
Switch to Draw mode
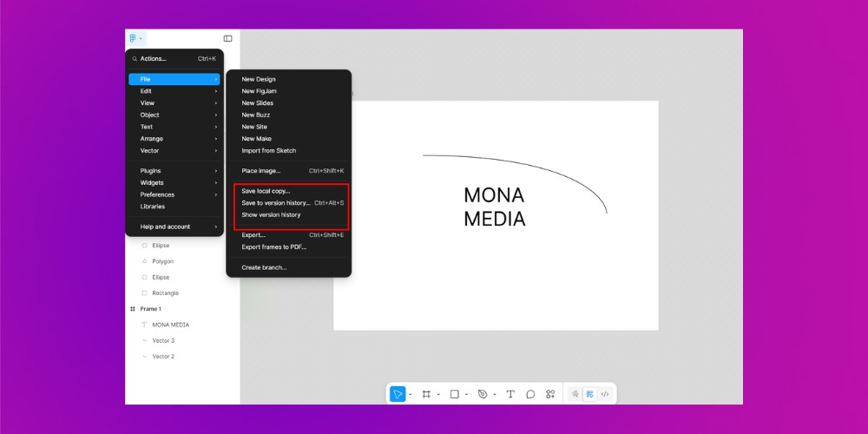coord(575,394)
